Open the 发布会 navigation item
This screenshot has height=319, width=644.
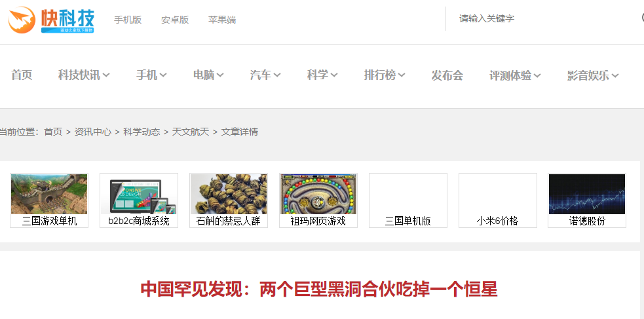[447, 75]
